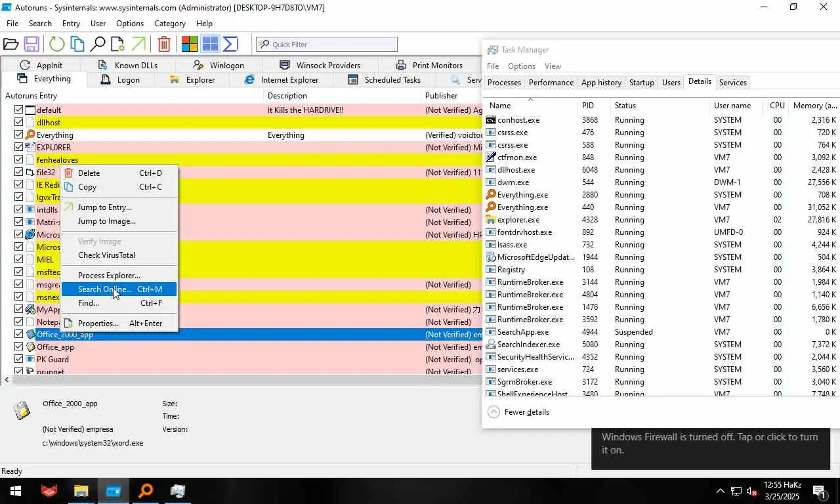Image resolution: width=840 pixels, height=504 pixels.
Task: Click the ctfmon.exe pen icon in Task Manager
Action: point(491,157)
